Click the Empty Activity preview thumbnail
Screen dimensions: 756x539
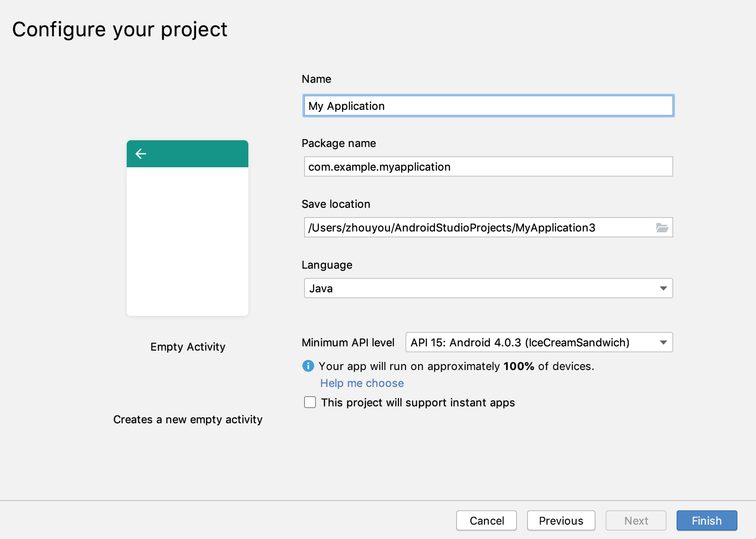click(188, 228)
